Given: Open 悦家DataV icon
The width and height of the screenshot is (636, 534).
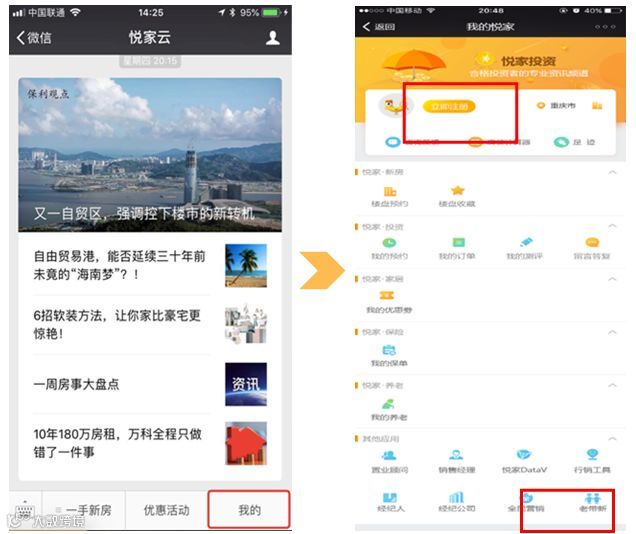Looking at the screenshot, I should pos(524,455).
